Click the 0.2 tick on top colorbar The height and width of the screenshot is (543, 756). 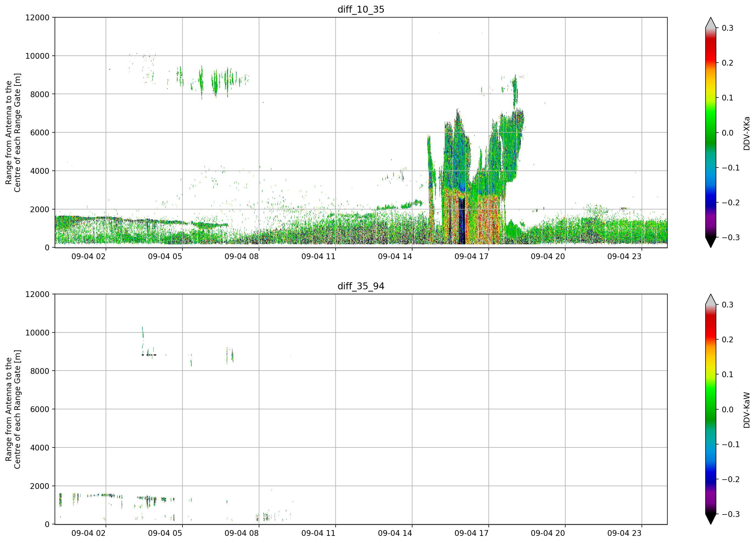click(728, 63)
